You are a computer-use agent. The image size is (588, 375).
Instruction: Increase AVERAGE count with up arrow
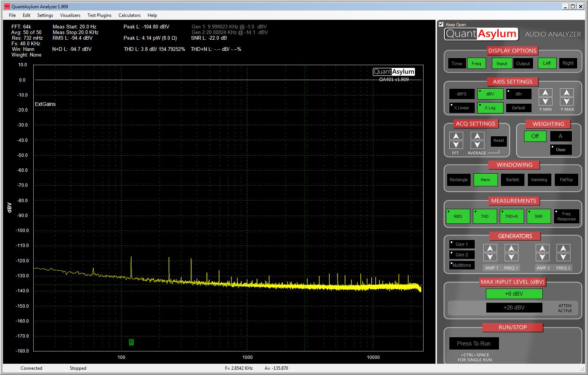(x=477, y=136)
